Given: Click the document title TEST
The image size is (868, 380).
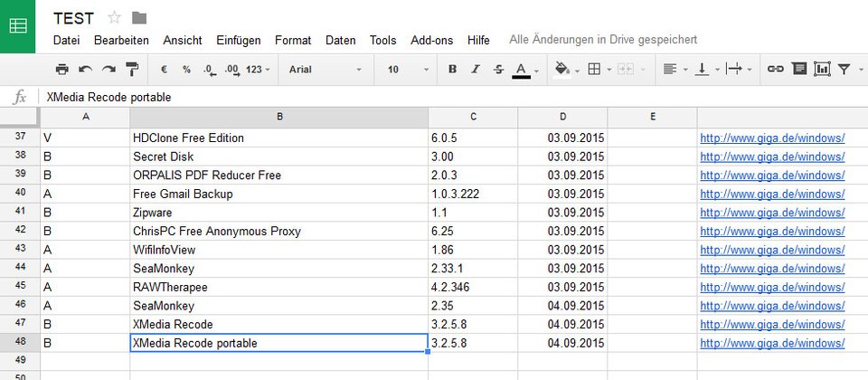Looking at the screenshot, I should click(73, 18).
